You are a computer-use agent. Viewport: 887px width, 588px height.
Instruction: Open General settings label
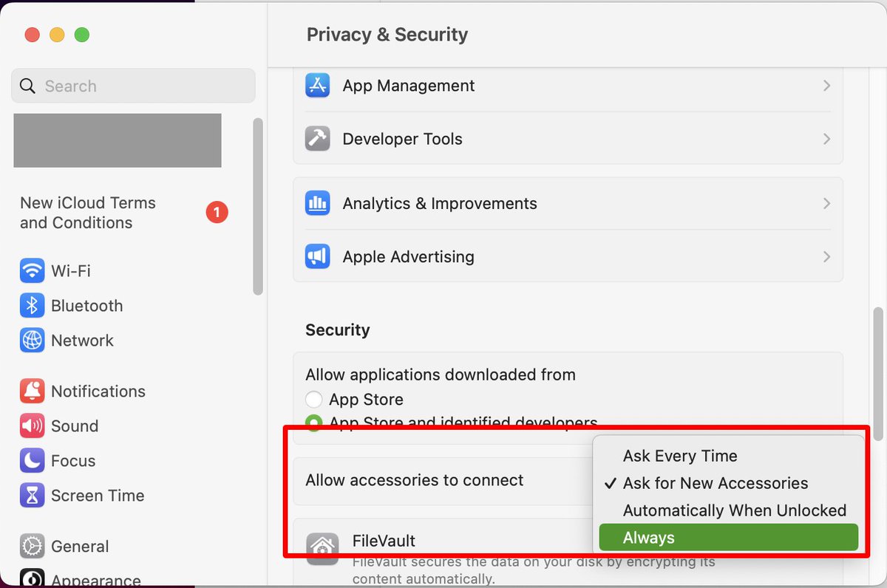click(x=80, y=546)
